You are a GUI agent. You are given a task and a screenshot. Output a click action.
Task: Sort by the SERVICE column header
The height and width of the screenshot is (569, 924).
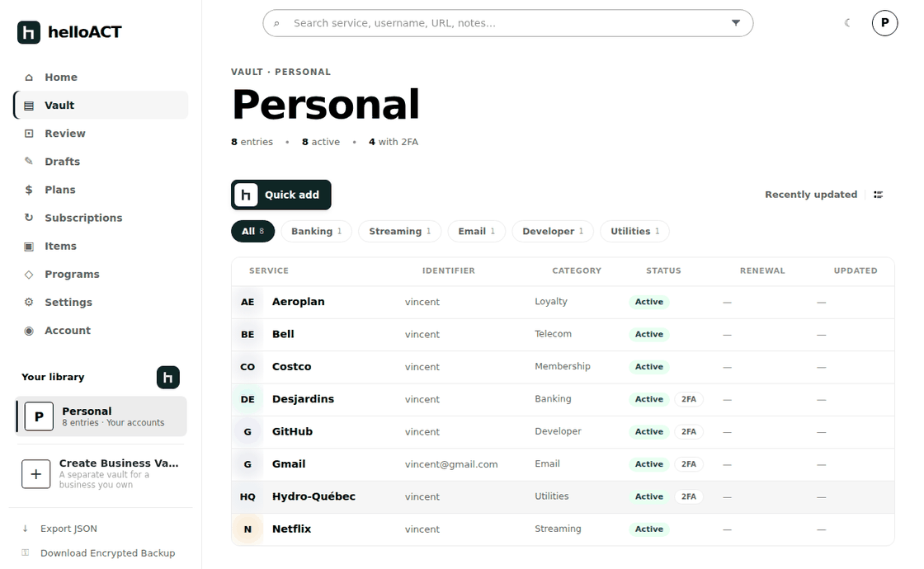269,271
